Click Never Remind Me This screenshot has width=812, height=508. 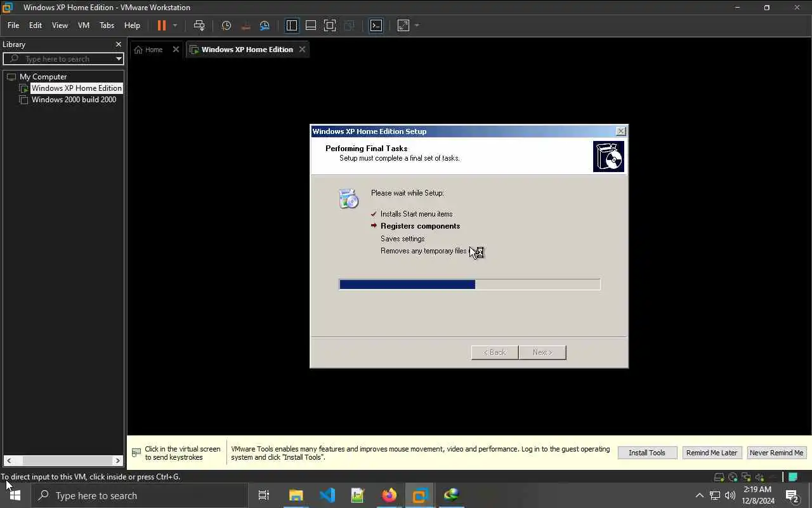[776, 453]
